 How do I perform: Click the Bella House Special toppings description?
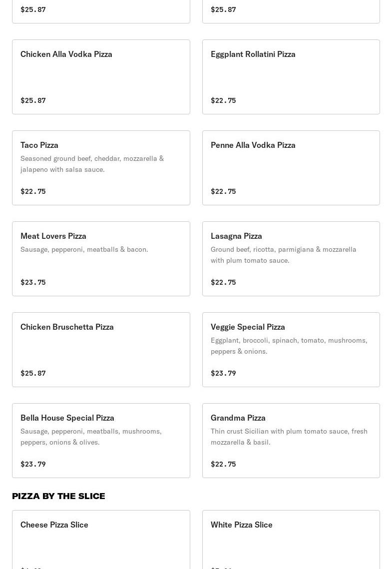(x=91, y=437)
